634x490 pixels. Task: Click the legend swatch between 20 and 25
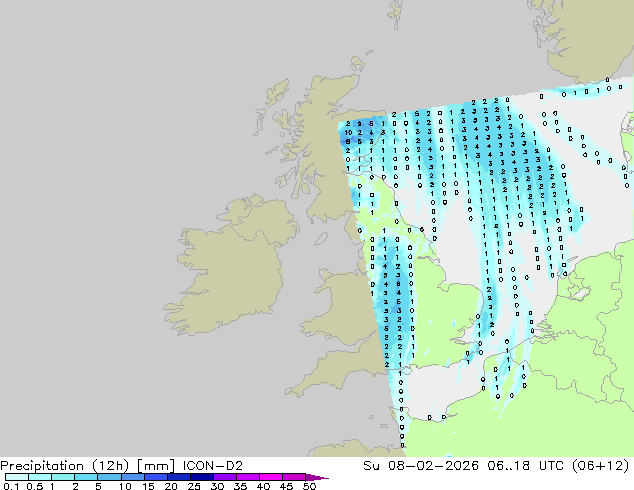click(x=179, y=477)
